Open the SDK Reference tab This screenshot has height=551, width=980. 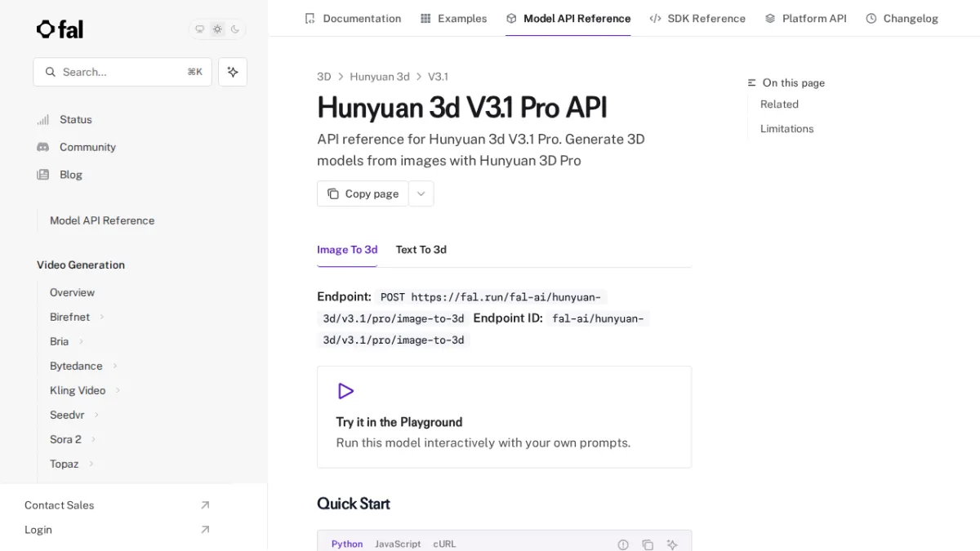pyautogui.click(x=697, y=18)
